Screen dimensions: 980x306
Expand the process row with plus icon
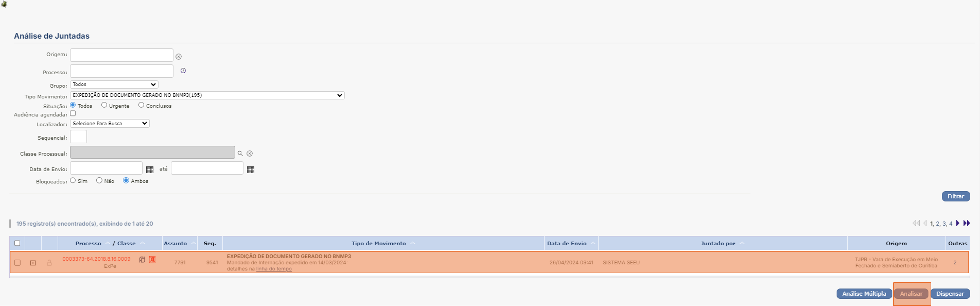[x=33, y=263]
